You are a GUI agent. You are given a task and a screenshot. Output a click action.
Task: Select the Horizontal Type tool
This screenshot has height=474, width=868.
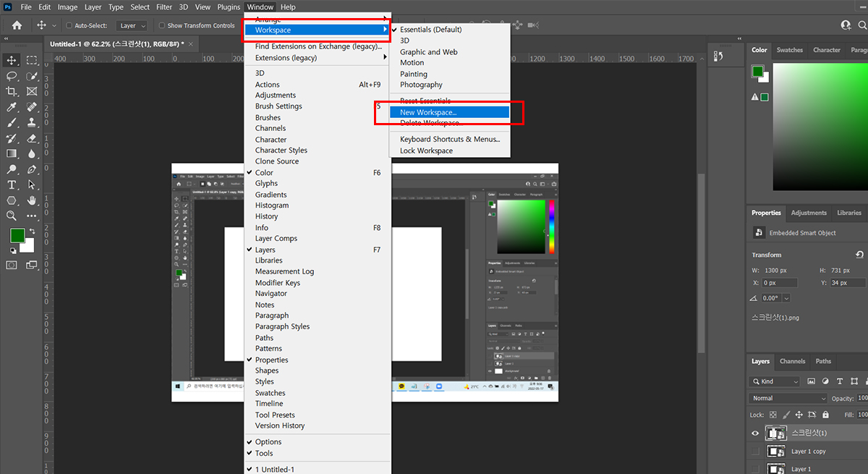tap(12, 185)
